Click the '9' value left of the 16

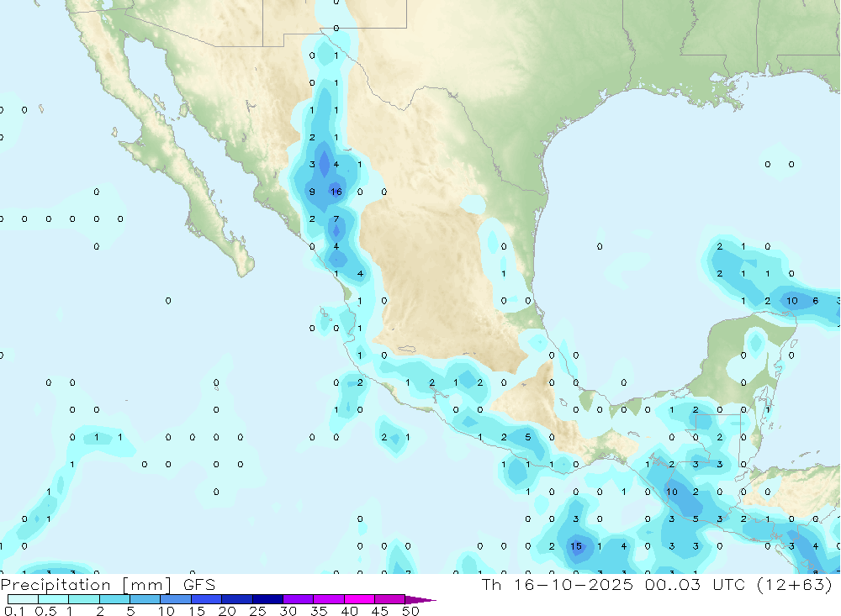click(312, 192)
